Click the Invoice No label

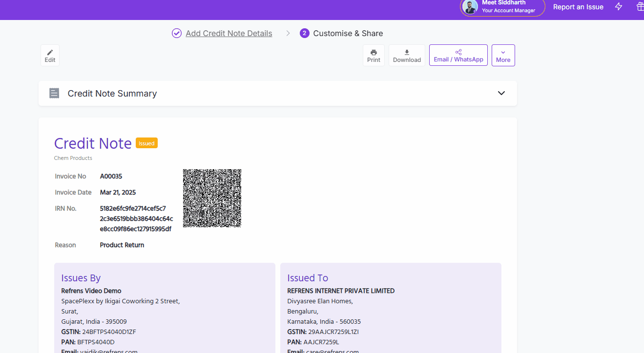point(71,176)
